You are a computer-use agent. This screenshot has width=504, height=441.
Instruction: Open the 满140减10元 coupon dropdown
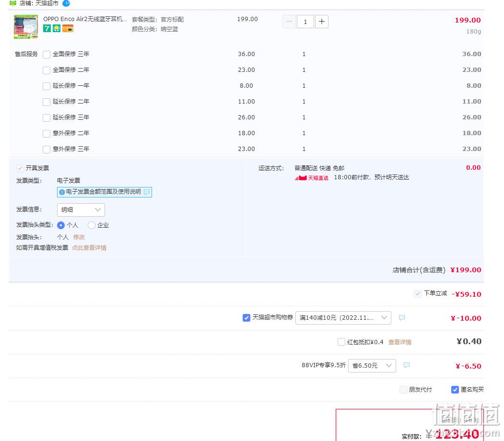343,318
